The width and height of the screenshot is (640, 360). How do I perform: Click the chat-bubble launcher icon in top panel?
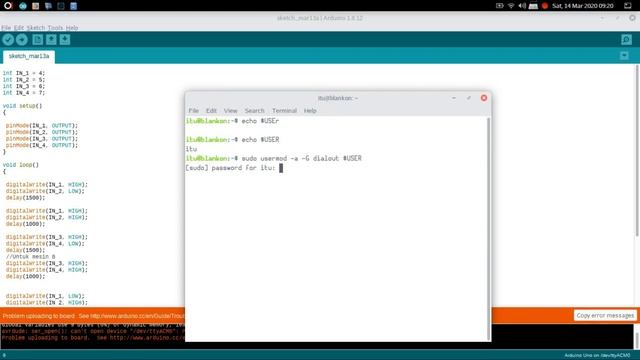pyautogui.click(x=48, y=6)
